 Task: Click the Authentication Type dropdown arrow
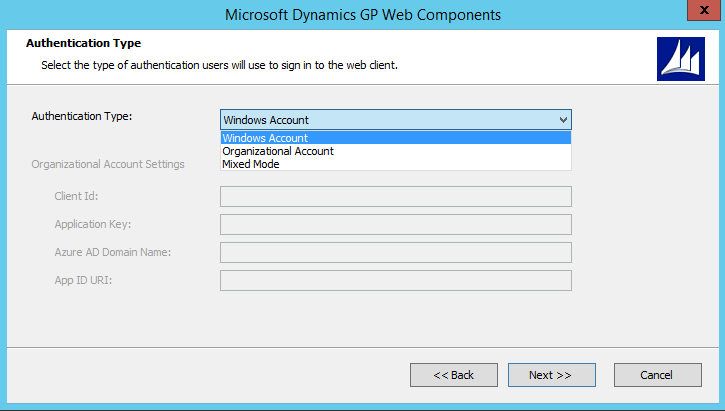(x=563, y=120)
